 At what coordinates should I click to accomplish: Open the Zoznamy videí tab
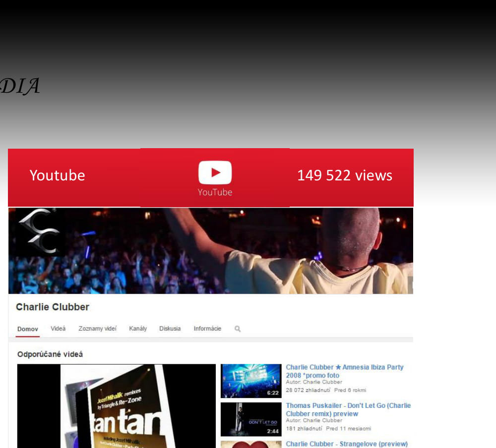coord(97,329)
